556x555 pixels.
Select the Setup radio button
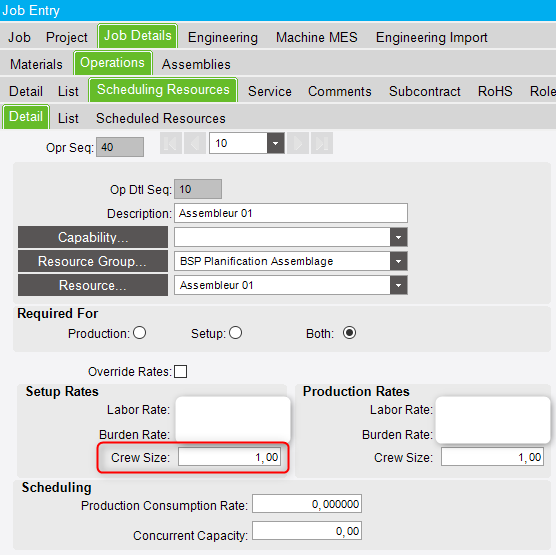coord(235,333)
